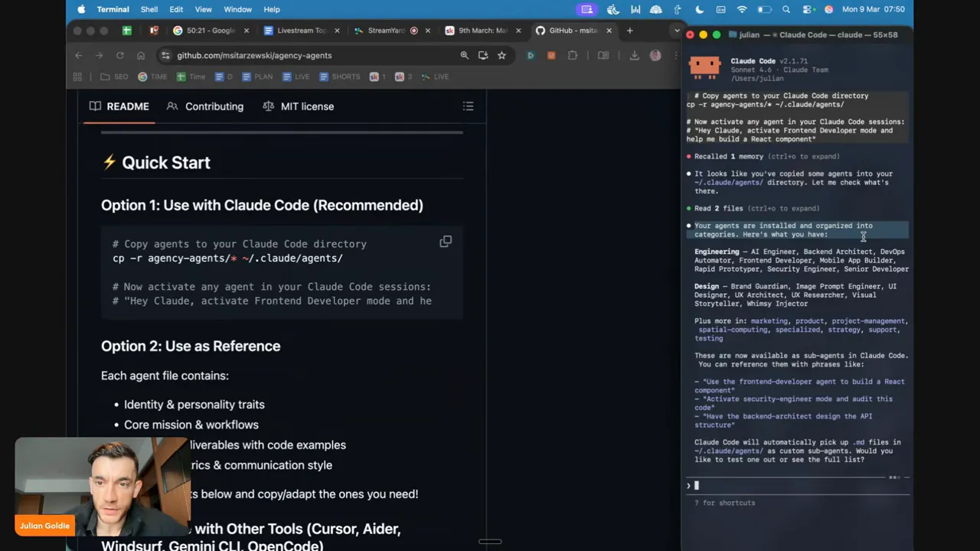Open the Chrome extensions puzzle icon
980x551 pixels.
tap(573, 55)
